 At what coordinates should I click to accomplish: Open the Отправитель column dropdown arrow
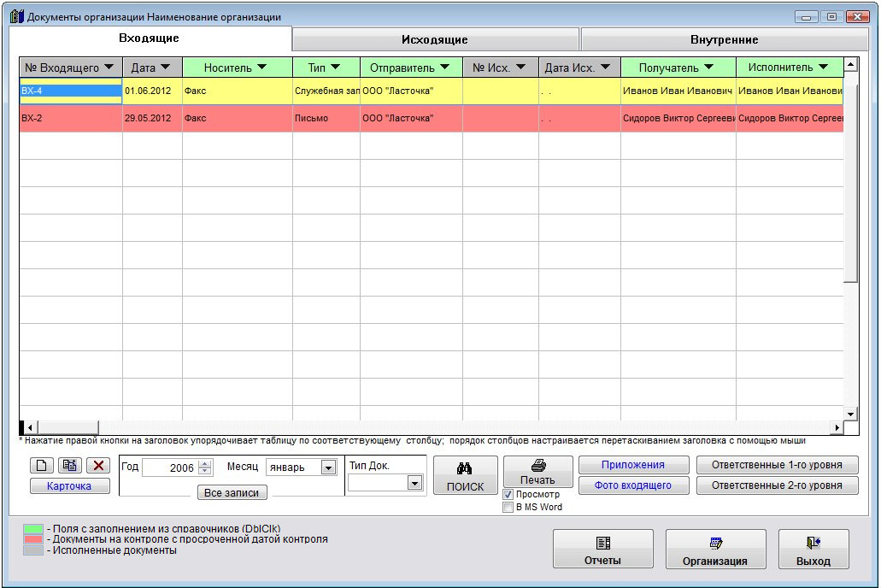tap(445, 67)
